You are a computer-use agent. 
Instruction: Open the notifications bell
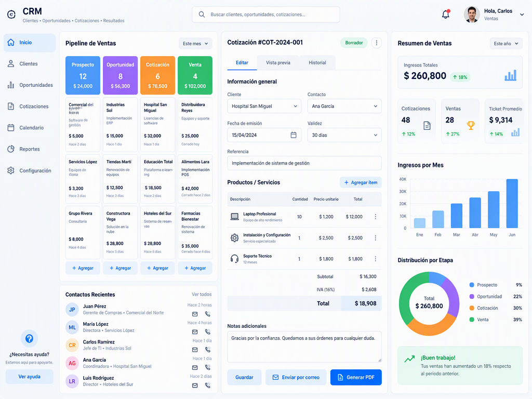(445, 14)
